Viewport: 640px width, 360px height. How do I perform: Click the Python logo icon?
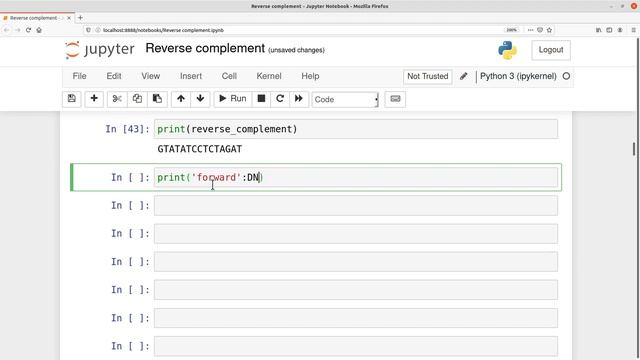pyautogui.click(x=507, y=50)
